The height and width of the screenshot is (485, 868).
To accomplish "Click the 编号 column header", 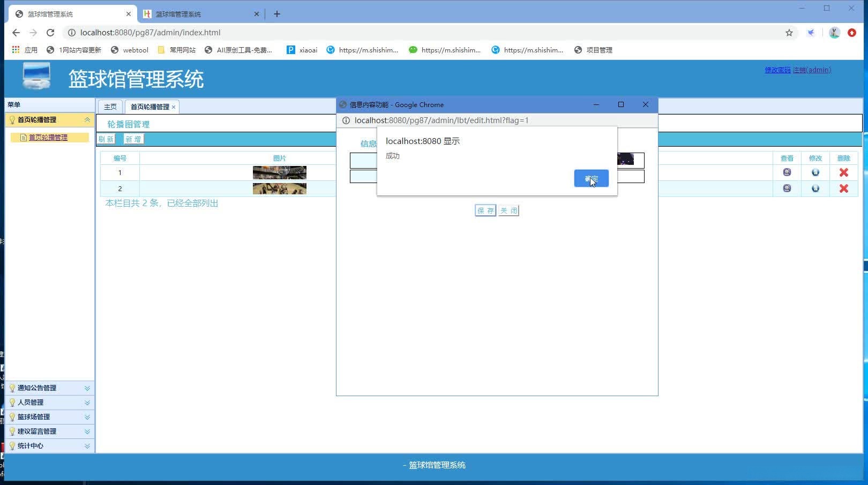I will pos(120,158).
